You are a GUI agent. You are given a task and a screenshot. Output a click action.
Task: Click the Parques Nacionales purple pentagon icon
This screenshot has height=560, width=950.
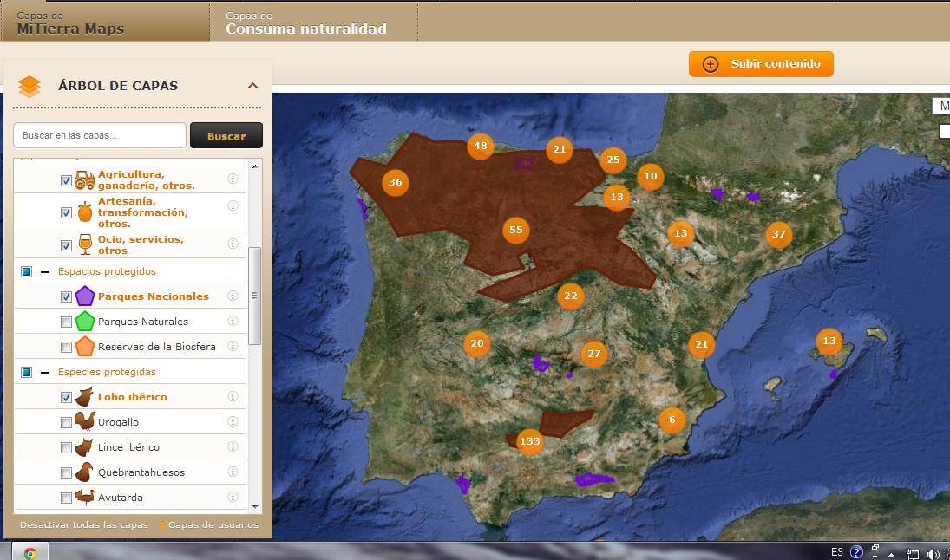(84, 296)
